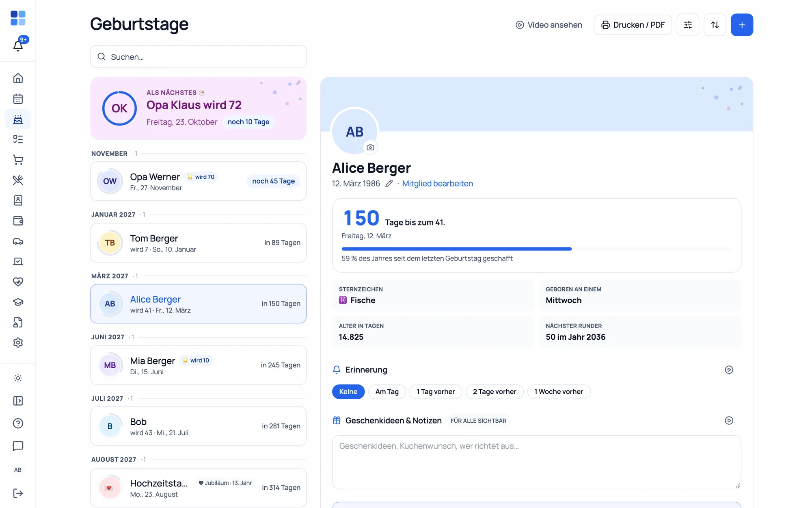Select Mia Berger birthday card

[198, 365]
